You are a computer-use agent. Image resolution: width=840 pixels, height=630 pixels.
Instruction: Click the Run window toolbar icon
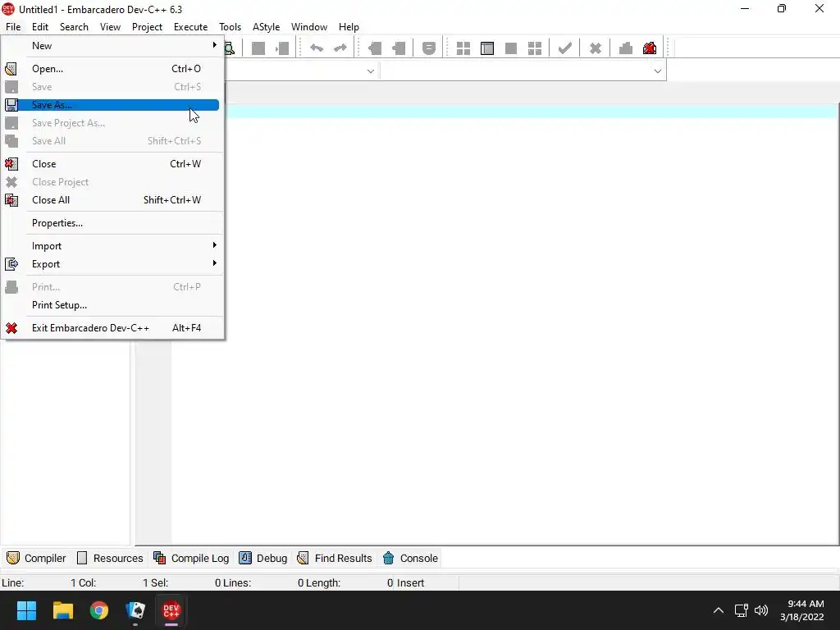tap(487, 48)
